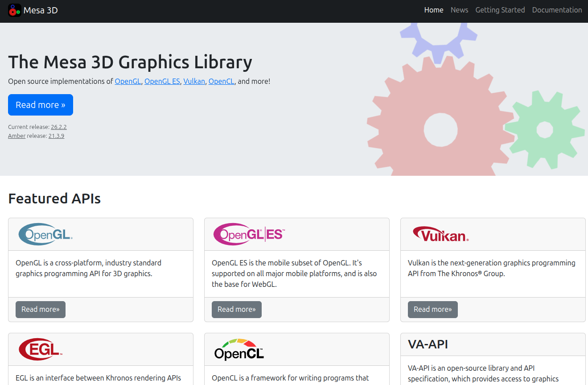Follow the Vulkan link in hero subtitle
The height and width of the screenshot is (385, 588).
point(194,81)
